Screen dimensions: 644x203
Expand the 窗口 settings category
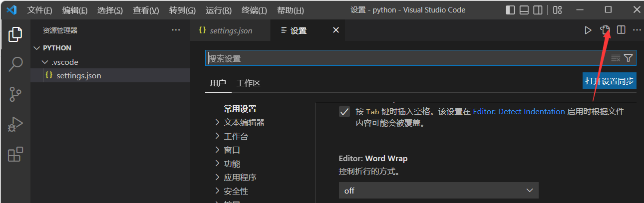click(228, 150)
